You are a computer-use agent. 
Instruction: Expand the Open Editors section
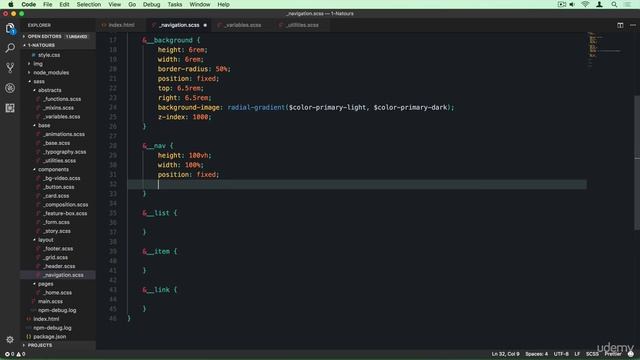(44, 36)
